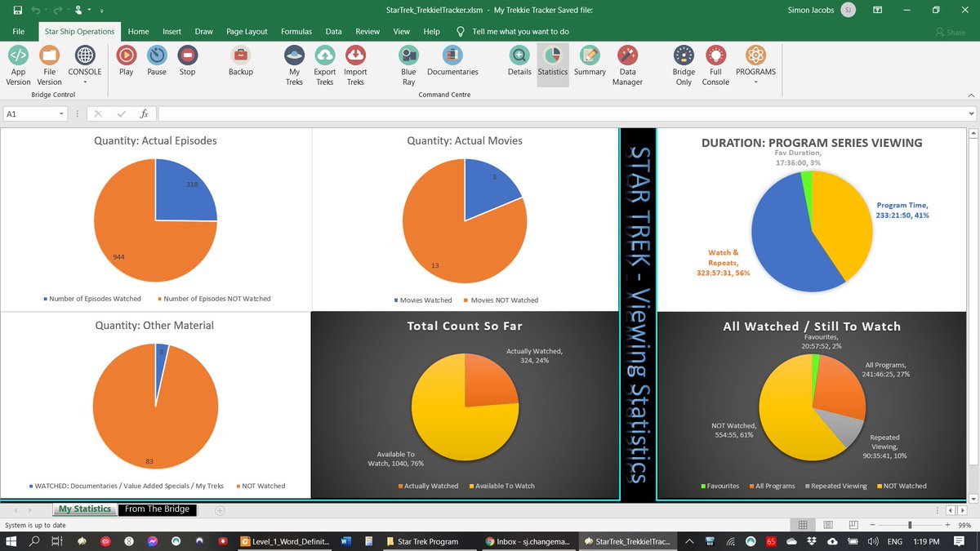Switch to the Home ribbon tab
This screenshot has height=551, width=980.
(139, 32)
